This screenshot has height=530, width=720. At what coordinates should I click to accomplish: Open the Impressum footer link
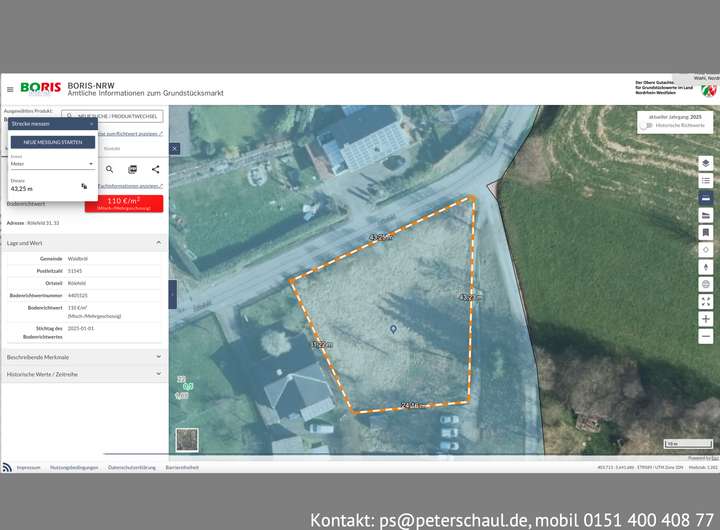28,467
